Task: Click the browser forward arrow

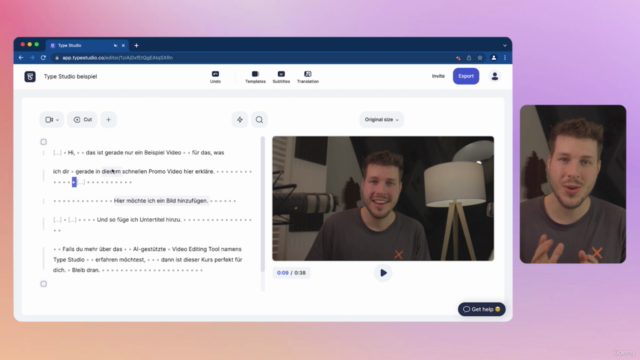Action: 32,58
